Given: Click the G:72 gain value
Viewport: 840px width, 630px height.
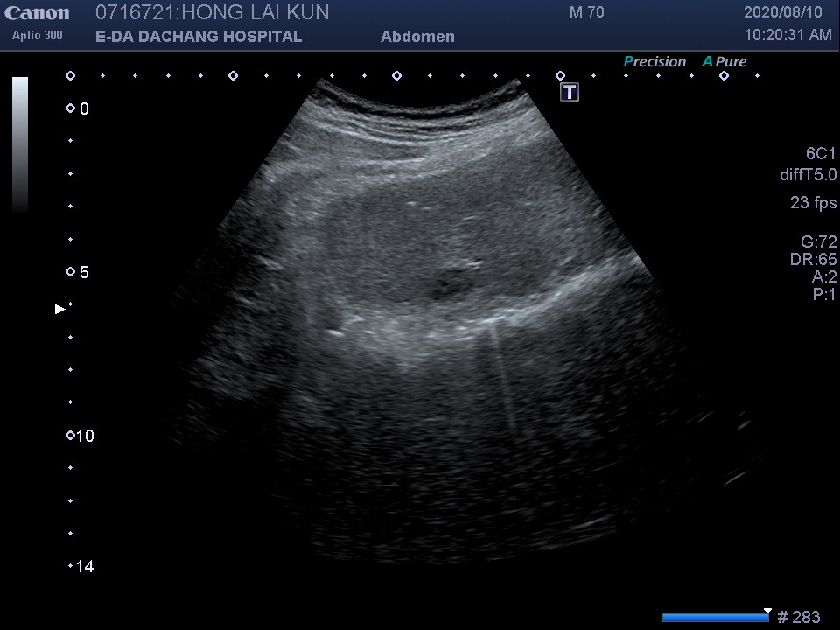Looking at the screenshot, I should point(818,242).
